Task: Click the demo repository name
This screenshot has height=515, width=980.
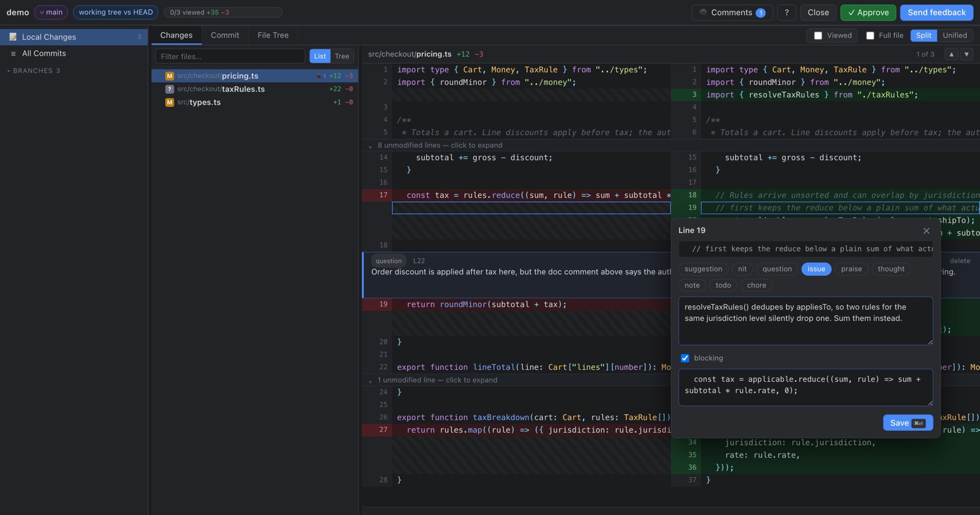Action: (x=18, y=13)
